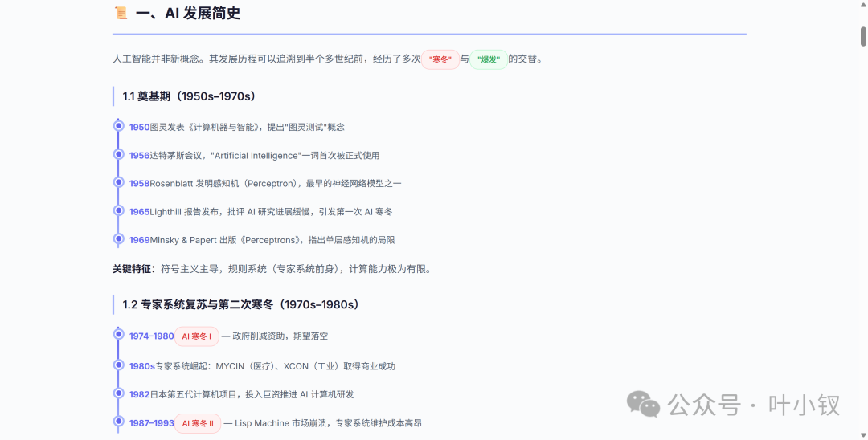Click the year label 1956
Image resolution: width=868 pixels, height=440 pixels.
140,155
